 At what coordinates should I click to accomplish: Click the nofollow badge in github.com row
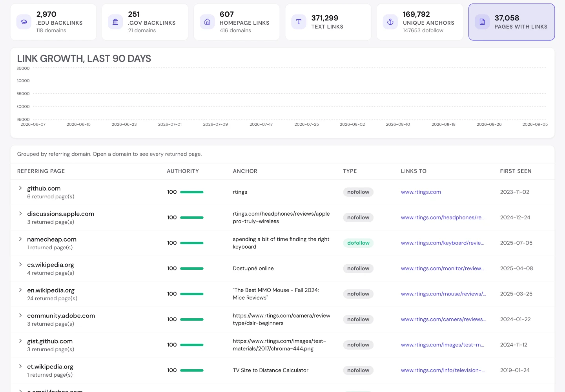pyautogui.click(x=358, y=192)
